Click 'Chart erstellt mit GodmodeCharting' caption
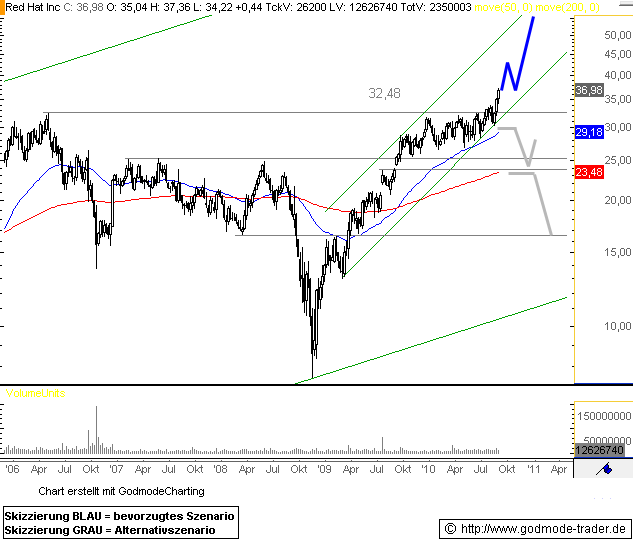The width and height of the screenshot is (633, 539). 122,491
